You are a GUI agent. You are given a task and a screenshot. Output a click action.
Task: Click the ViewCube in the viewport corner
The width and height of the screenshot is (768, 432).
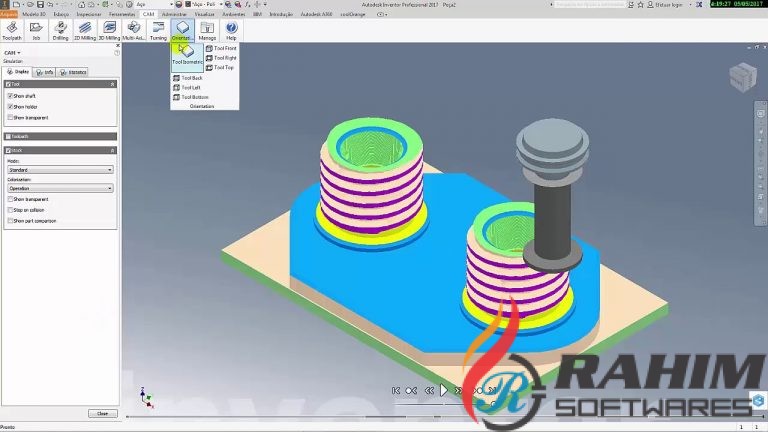coord(742,77)
